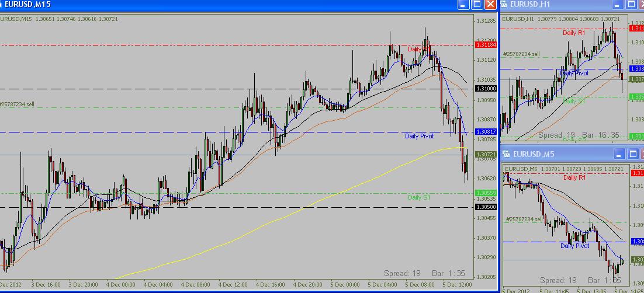Screen dimensions: 644x293
Task: Select the EURUSD,H1 window title
Action: 530,5
